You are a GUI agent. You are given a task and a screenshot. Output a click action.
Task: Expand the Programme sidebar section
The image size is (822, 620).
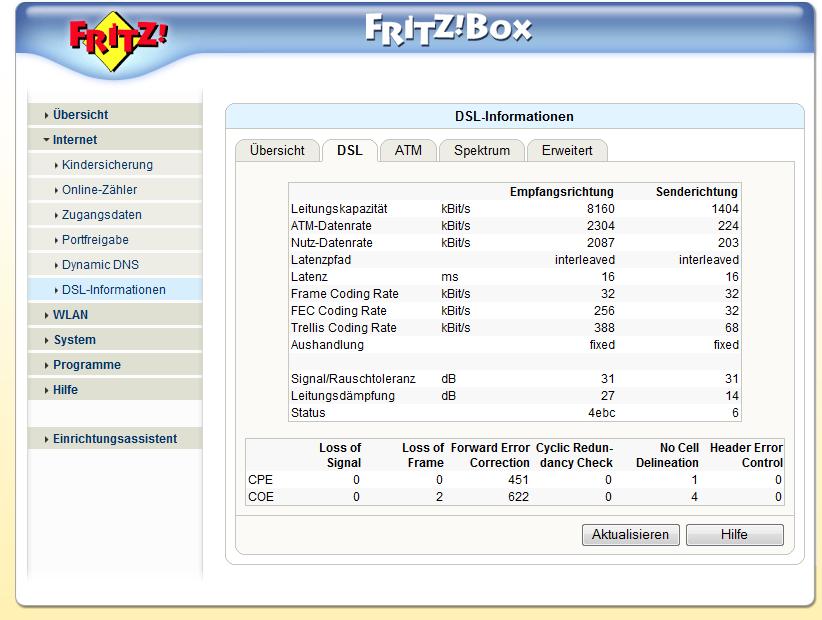pos(115,365)
